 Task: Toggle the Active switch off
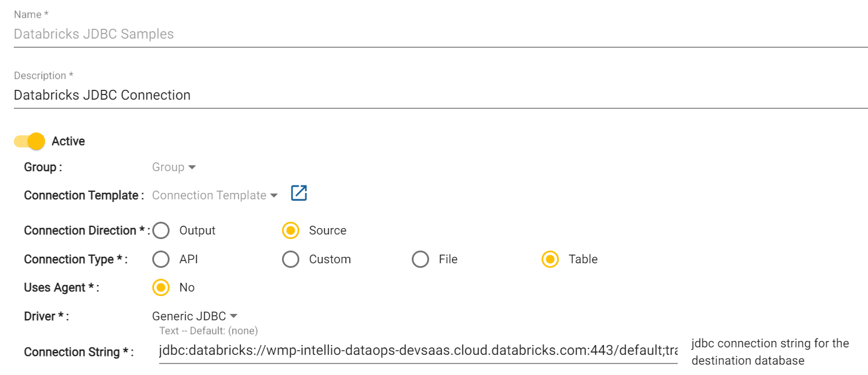pos(30,141)
